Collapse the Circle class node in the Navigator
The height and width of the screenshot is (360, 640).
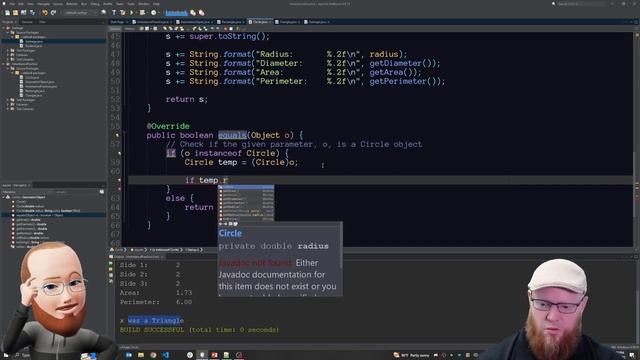click(x=3, y=197)
